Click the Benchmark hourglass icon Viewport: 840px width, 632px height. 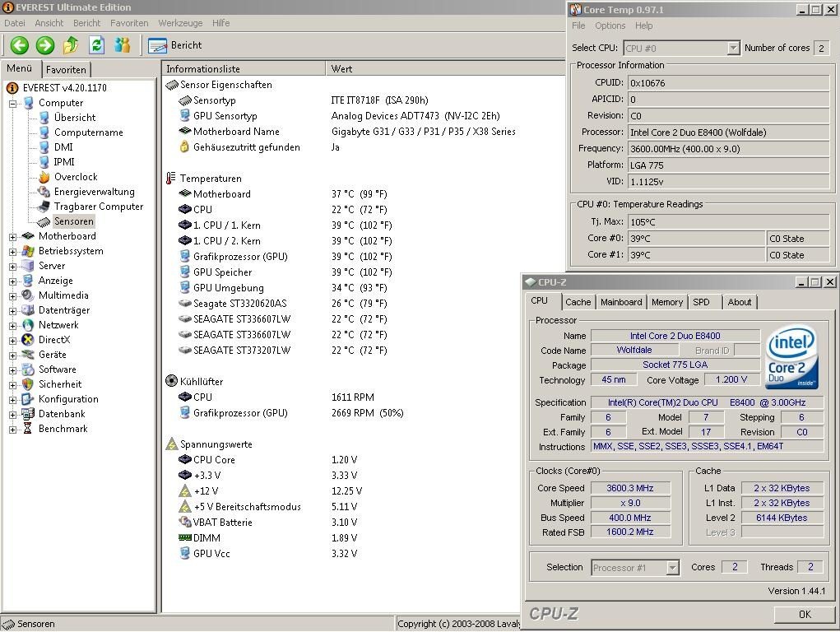(28, 429)
